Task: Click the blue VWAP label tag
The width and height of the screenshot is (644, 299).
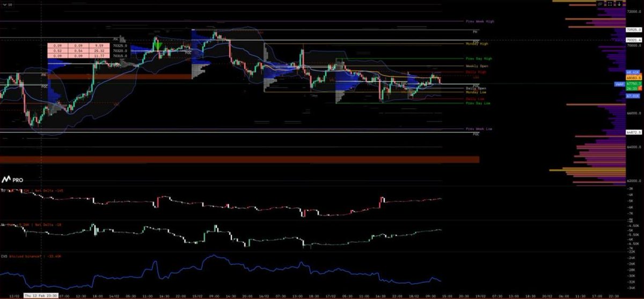Action: (620, 84)
